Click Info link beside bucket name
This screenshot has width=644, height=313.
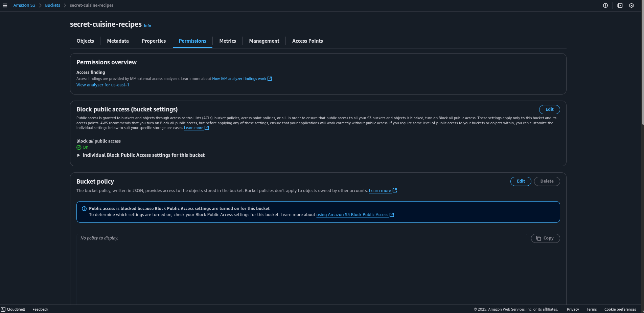(x=147, y=25)
